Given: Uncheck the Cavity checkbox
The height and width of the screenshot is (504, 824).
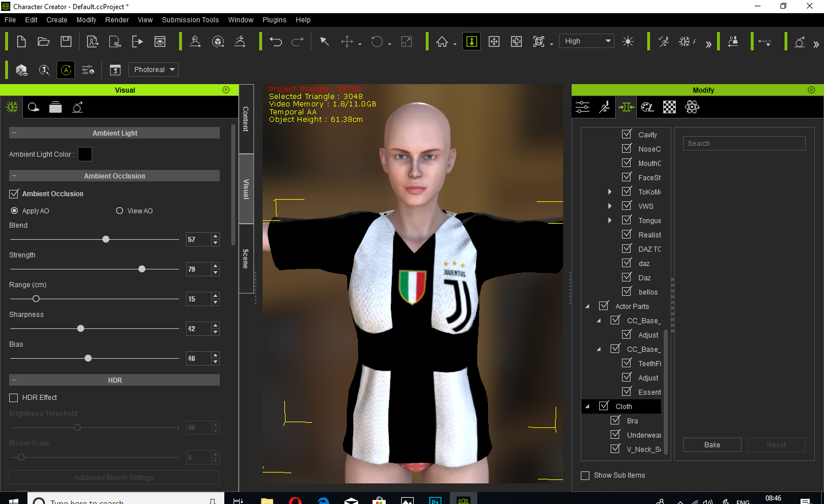Looking at the screenshot, I should (627, 134).
